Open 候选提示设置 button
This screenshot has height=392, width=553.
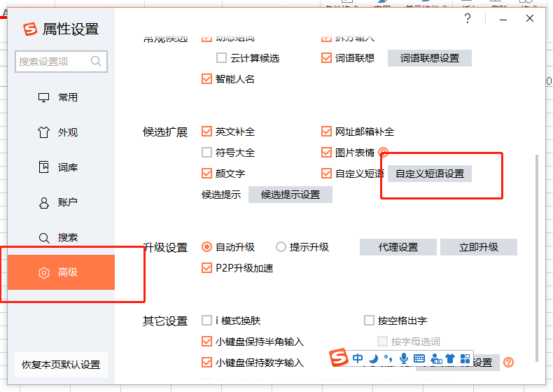point(290,195)
